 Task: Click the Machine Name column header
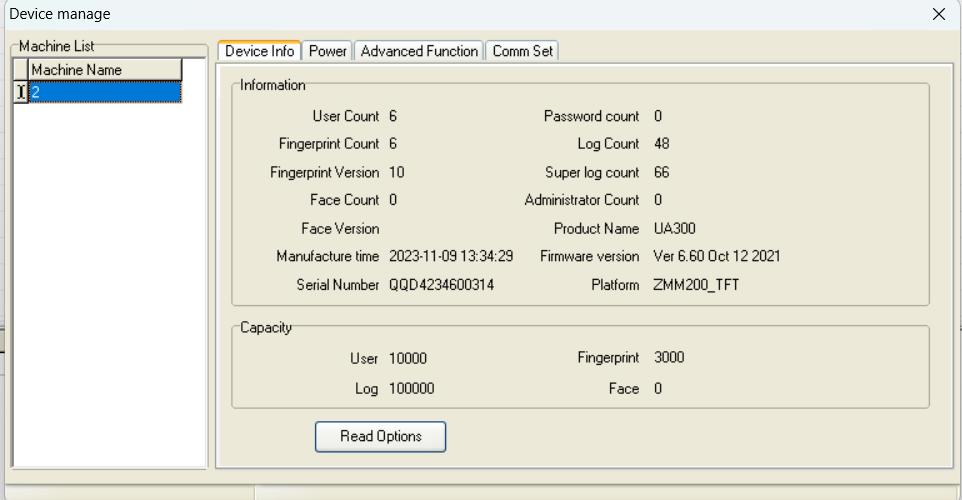105,70
